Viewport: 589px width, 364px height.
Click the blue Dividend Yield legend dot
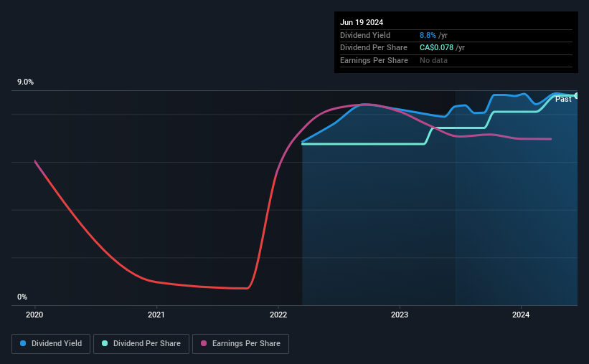pyautogui.click(x=23, y=343)
